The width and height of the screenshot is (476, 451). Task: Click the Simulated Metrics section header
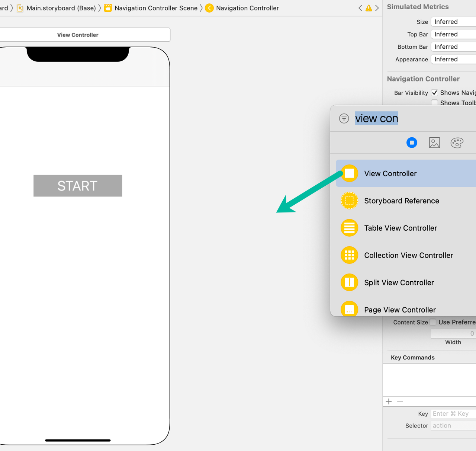418,7
